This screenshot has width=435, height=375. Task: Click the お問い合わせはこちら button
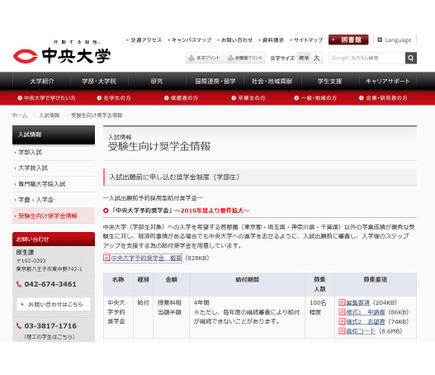pos(54,304)
